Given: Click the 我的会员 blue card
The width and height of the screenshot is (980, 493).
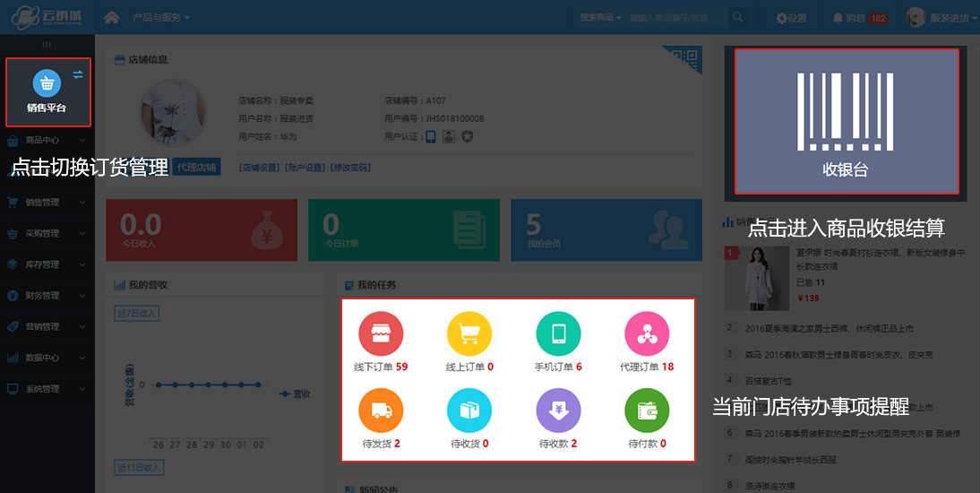Looking at the screenshot, I should point(606,230).
